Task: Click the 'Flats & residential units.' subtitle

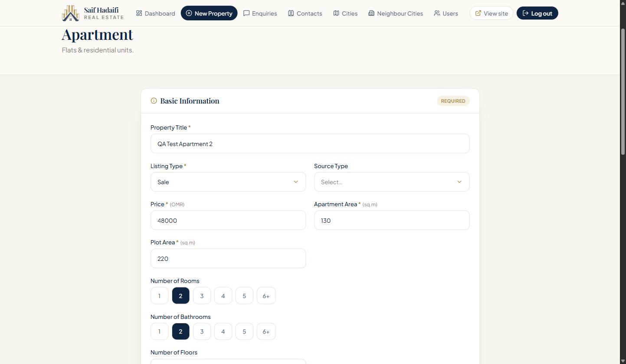Action: click(98, 50)
